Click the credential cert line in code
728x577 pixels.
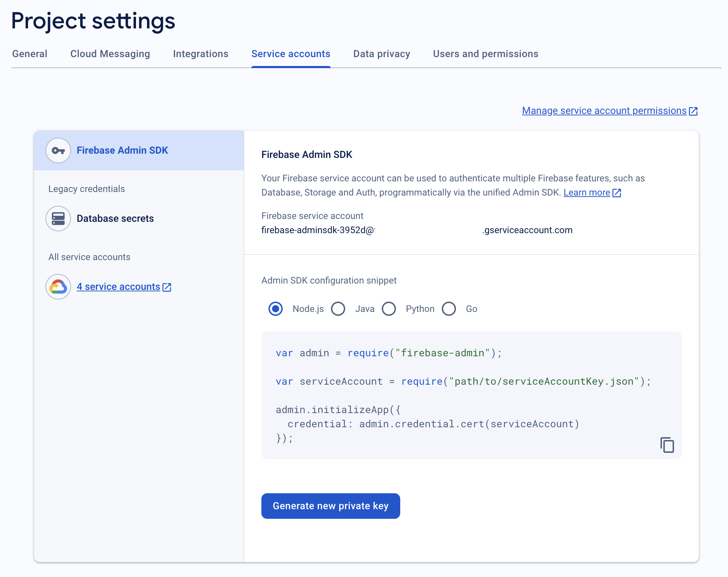[433, 424]
